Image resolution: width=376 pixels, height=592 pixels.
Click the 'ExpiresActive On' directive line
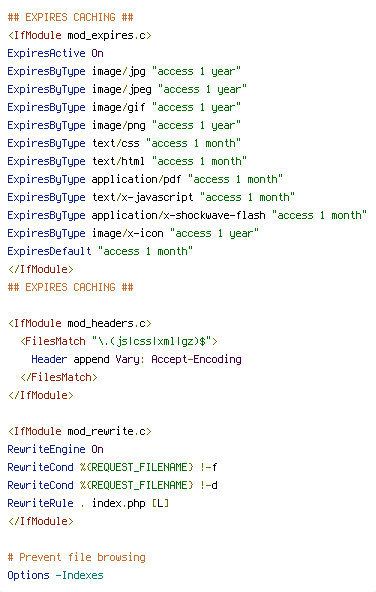[55, 53]
